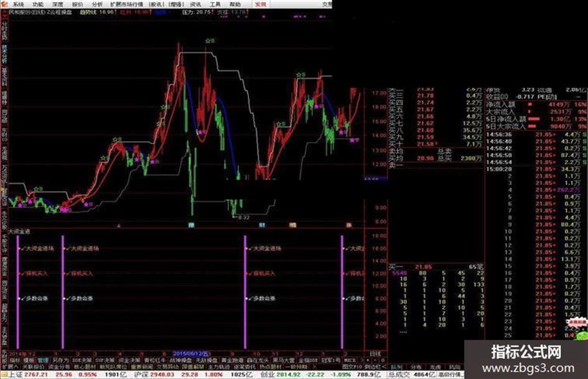Image resolution: width=588 pixels, height=379 pixels.
Task: Open the 系统 menu
Action: (x=19, y=4)
